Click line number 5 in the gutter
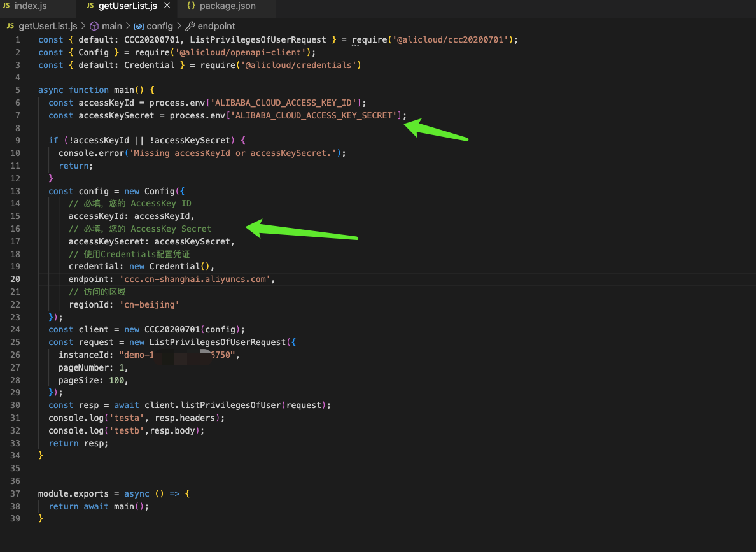This screenshot has width=756, height=552. click(17, 90)
